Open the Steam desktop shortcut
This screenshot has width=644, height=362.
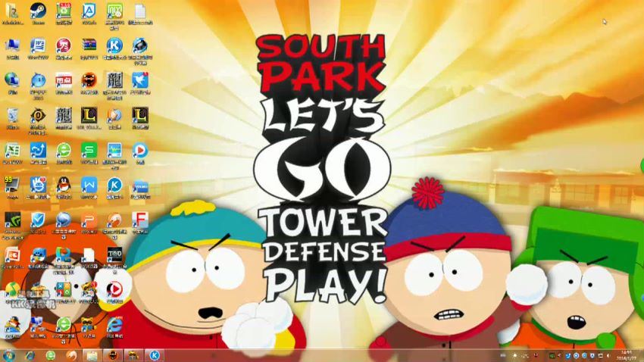point(38,11)
